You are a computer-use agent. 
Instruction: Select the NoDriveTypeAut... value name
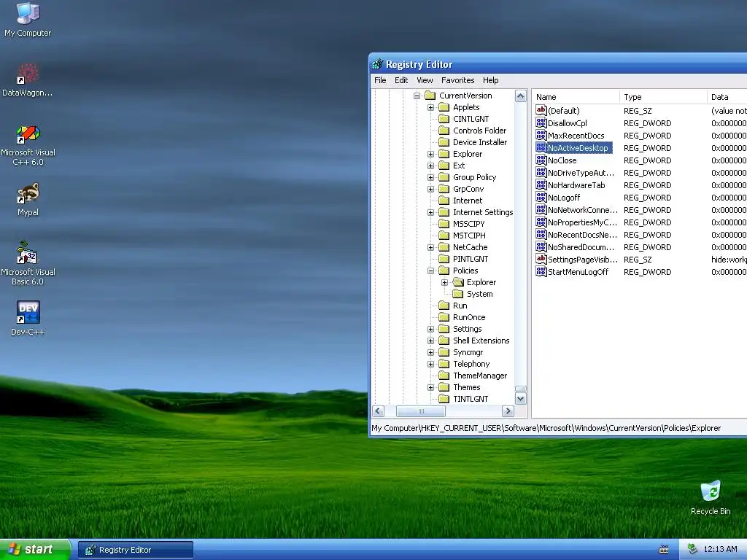click(x=581, y=173)
